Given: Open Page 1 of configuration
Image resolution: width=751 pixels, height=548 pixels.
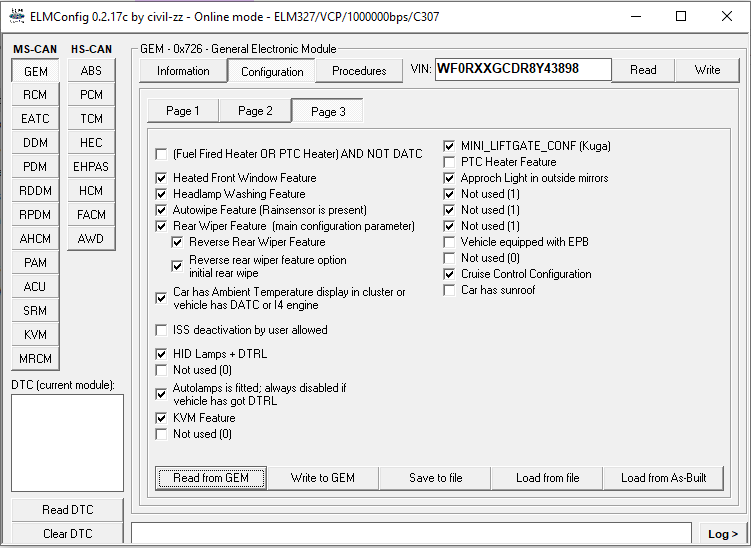Looking at the screenshot, I should pyautogui.click(x=182, y=111).
